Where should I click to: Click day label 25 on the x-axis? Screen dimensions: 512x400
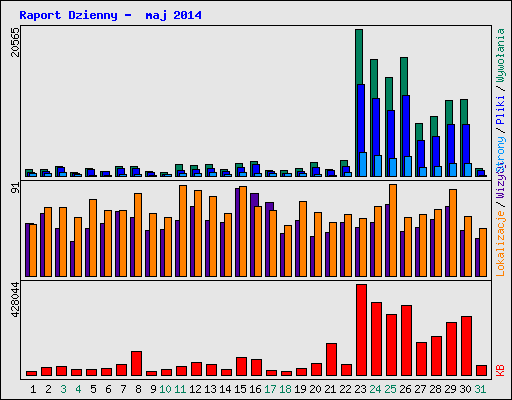[390, 389]
